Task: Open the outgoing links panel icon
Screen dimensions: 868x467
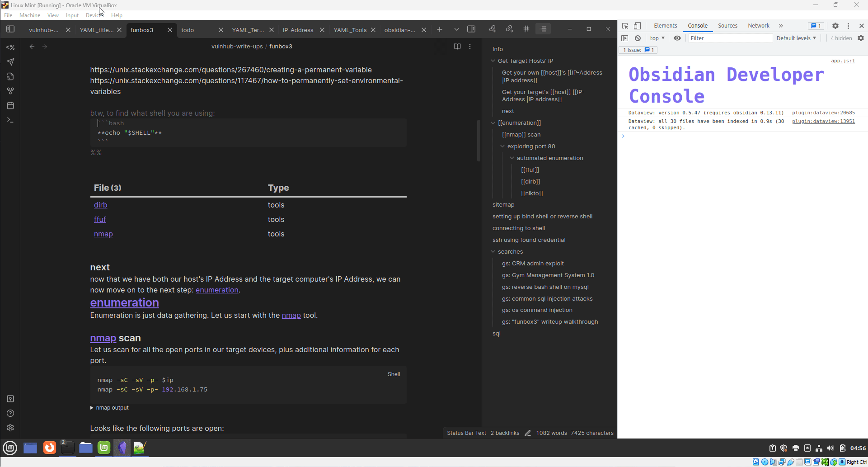Action: pos(510,29)
